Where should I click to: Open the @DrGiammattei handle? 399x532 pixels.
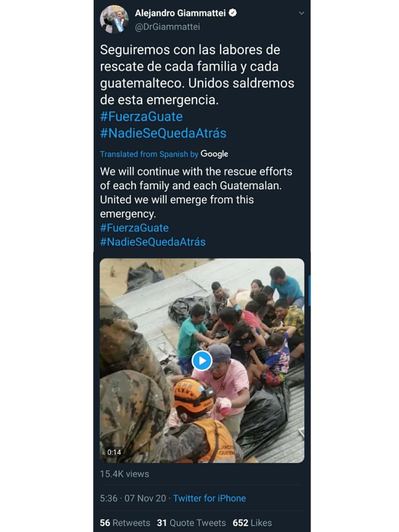click(x=167, y=27)
